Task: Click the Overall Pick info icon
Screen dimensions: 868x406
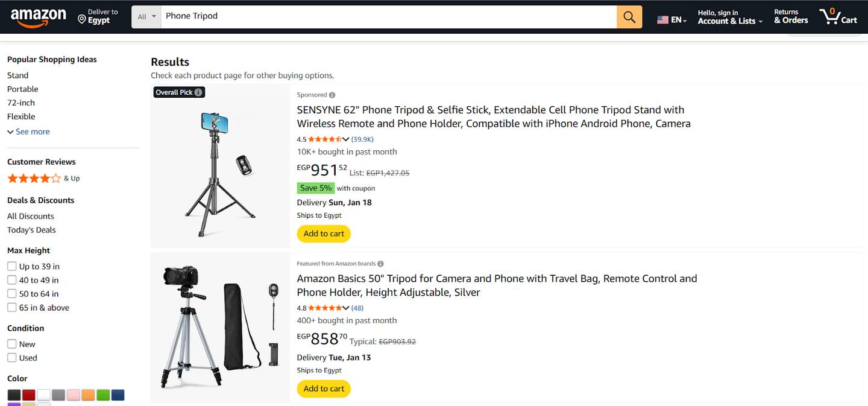Action: coord(198,92)
